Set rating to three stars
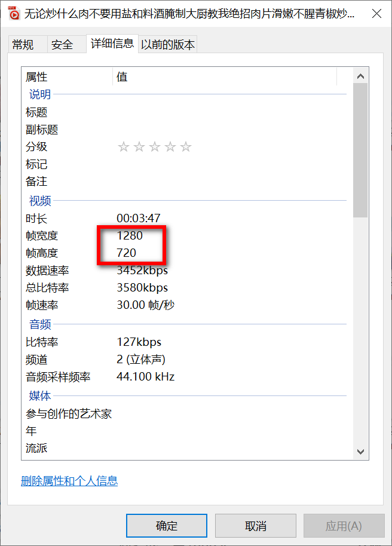 click(155, 146)
